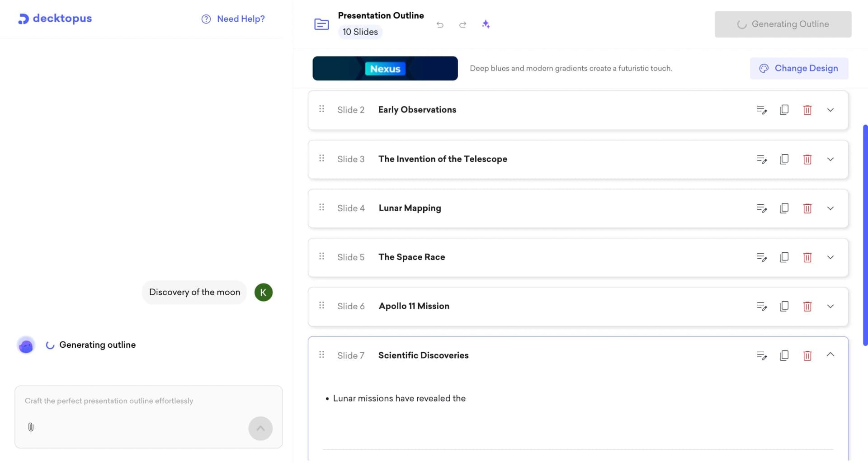Click the outline panel scrollbar

(x=865, y=235)
